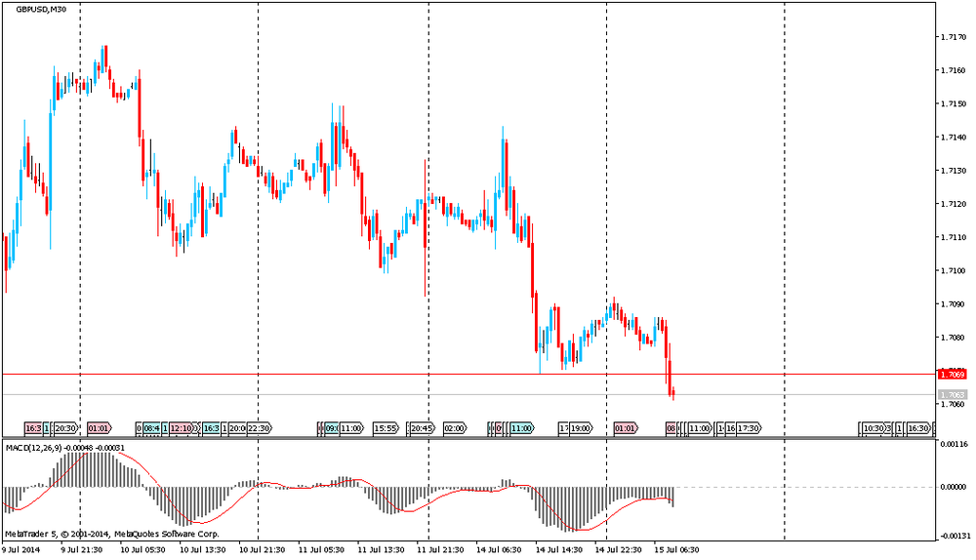Select the red horizontal line at 1.7069
976x560 pixels.
[468, 375]
